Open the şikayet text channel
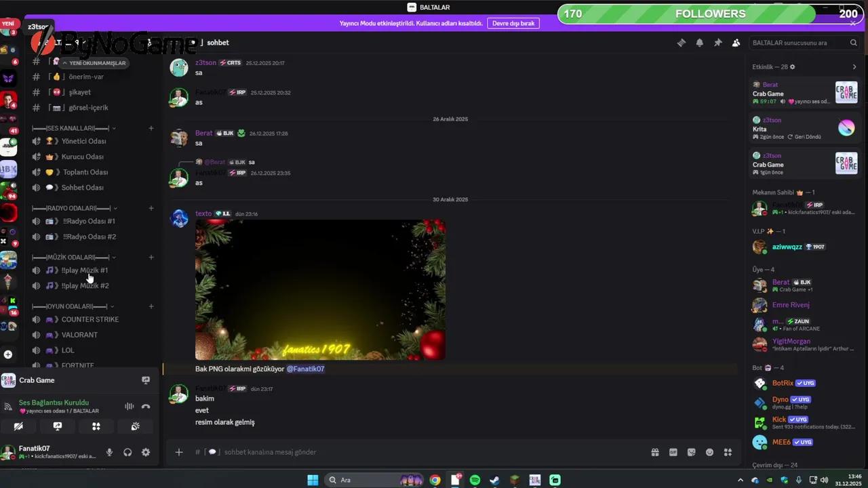The image size is (868, 488). tap(79, 91)
